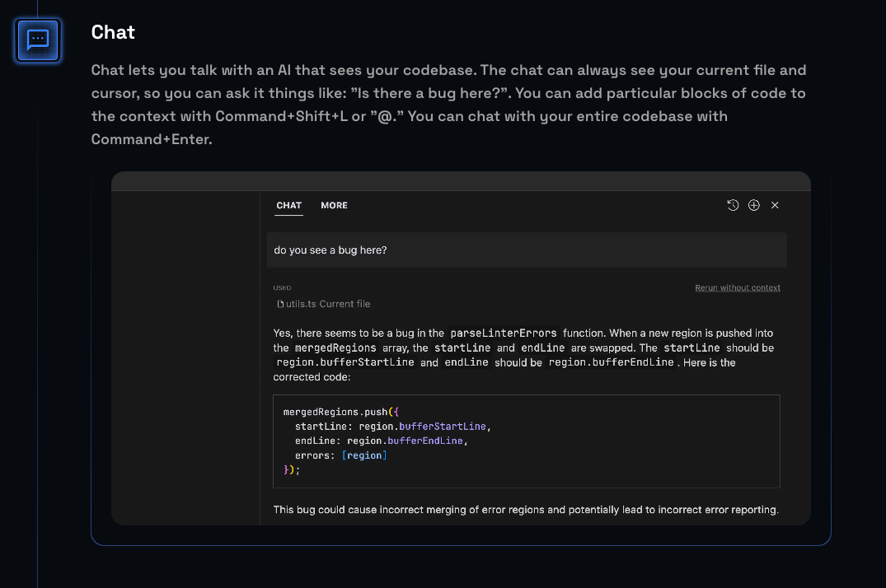This screenshot has height=588, width=886.
Task: Open the MORE tab
Action: point(334,205)
